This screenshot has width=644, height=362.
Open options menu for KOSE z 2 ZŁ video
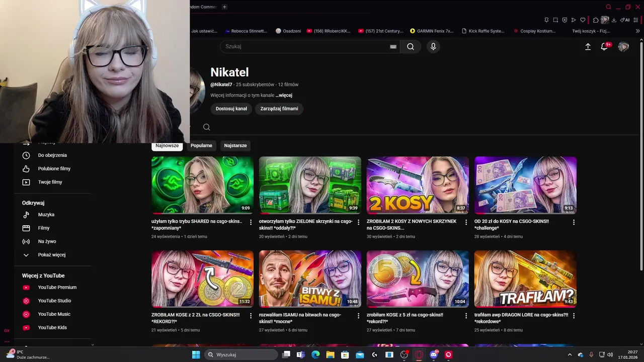pyautogui.click(x=251, y=316)
